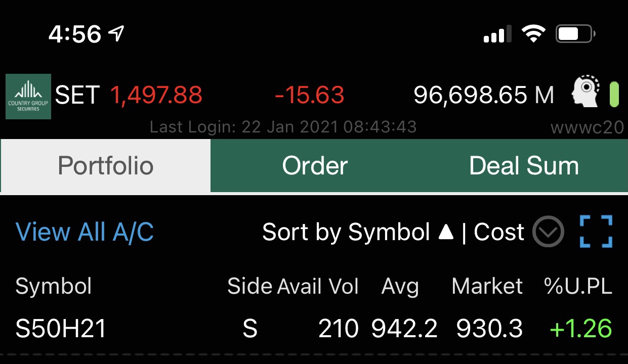Tap the battery indicator in status bar
Image resolution: width=628 pixels, height=364 pixels.
click(x=575, y=34)
